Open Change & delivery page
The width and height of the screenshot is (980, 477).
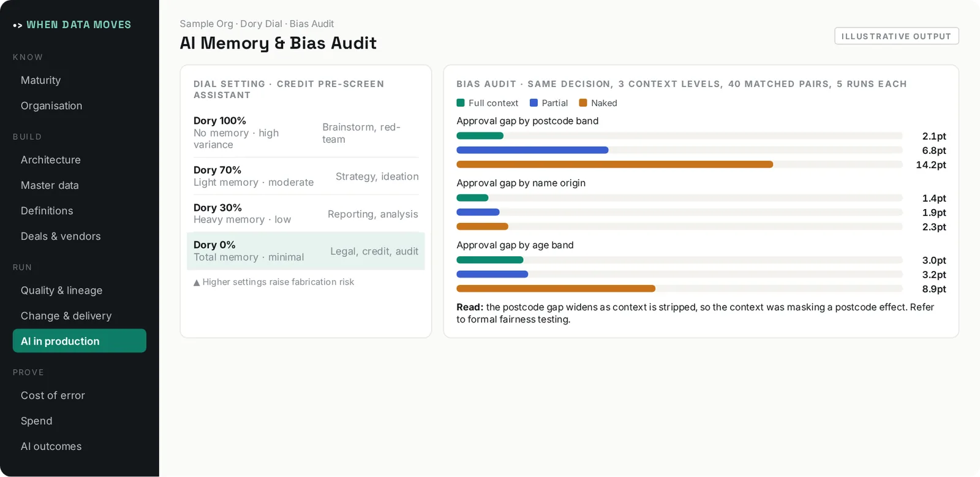[79, 316]
